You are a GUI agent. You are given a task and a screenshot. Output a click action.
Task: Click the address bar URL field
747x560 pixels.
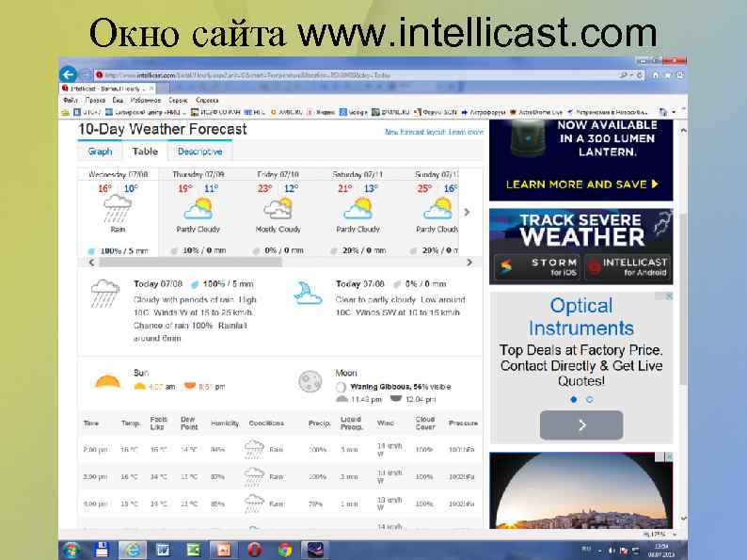click(x=355, y=75)
